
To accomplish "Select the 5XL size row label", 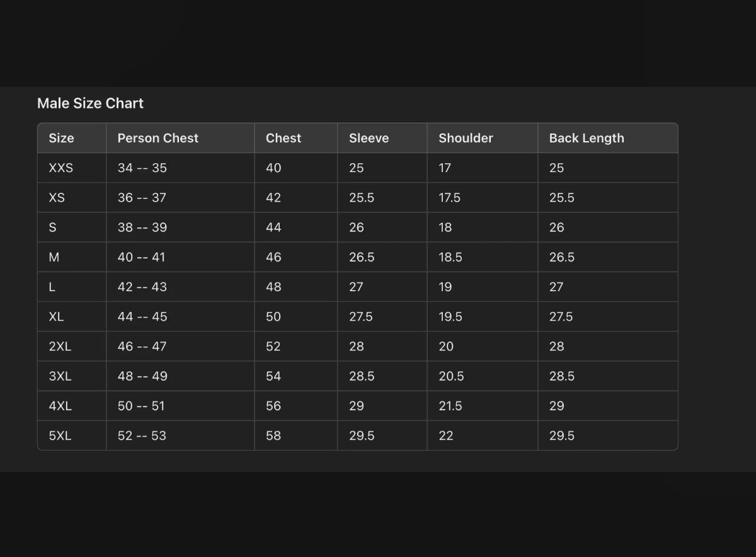I will click(60, 436).
